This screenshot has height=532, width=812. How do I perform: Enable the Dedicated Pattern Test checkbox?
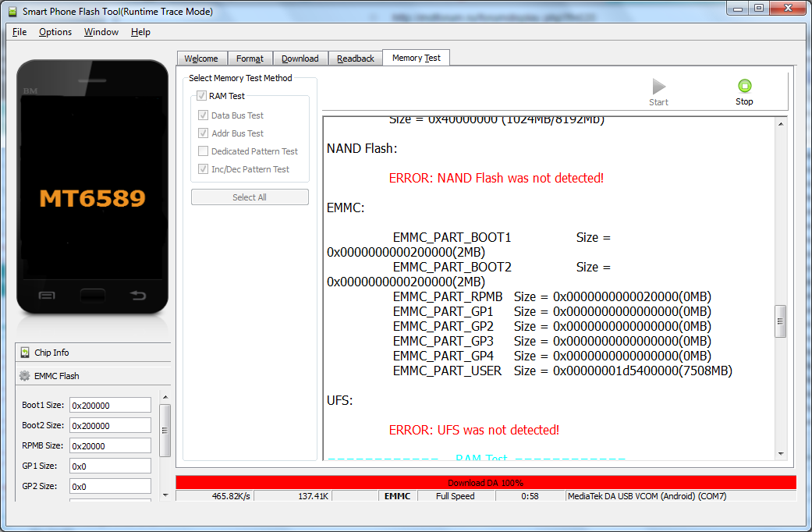204,151
